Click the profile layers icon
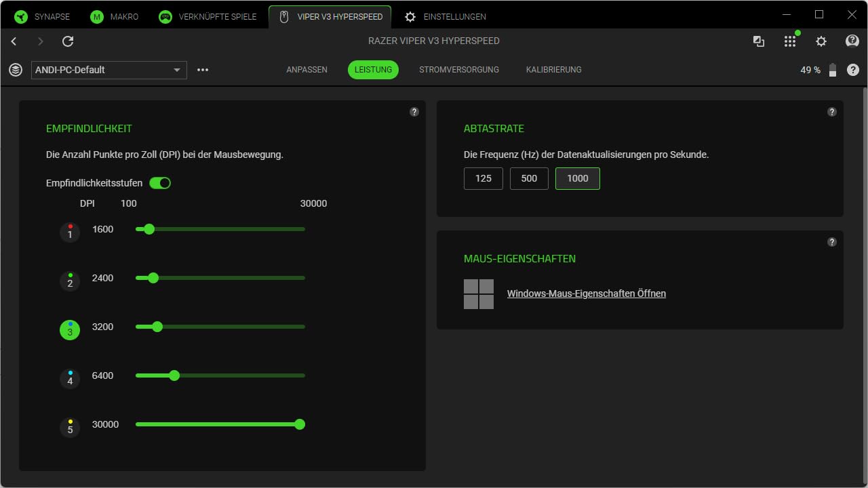This screenshot has height=488, width=868. 16,70
